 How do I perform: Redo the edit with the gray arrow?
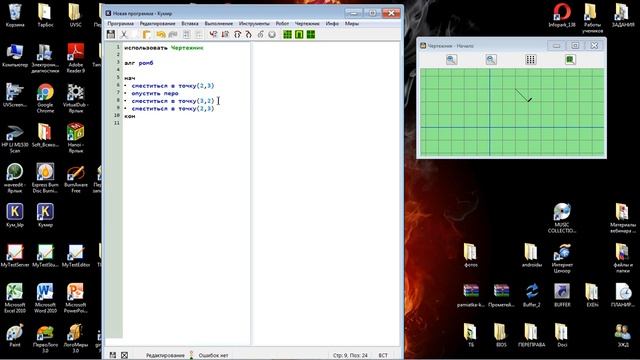click(173, 35)
